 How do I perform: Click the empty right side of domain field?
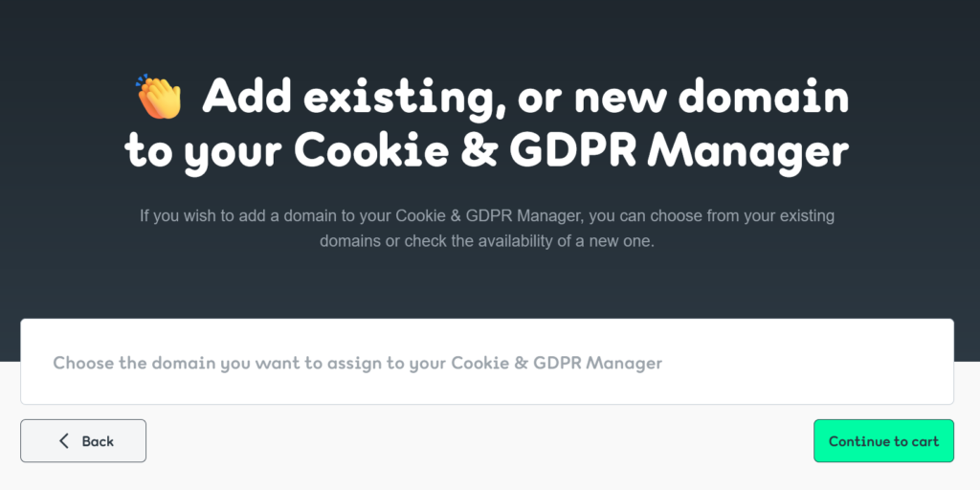813,362
